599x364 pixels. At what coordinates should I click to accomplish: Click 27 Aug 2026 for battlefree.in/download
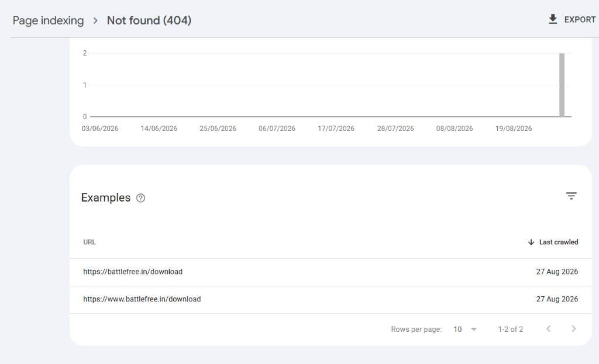557,272
